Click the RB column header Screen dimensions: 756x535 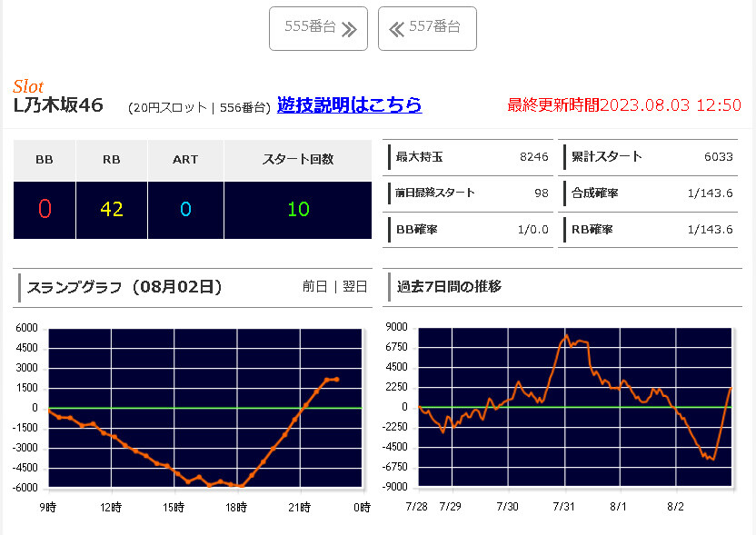(112, 160)
